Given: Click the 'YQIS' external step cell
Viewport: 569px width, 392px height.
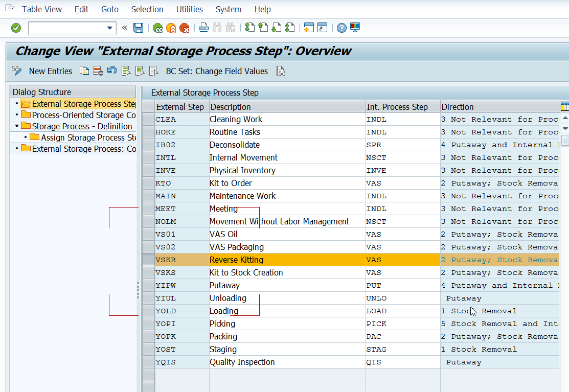Looking at the screenshot, I should [x=182, y=362].
